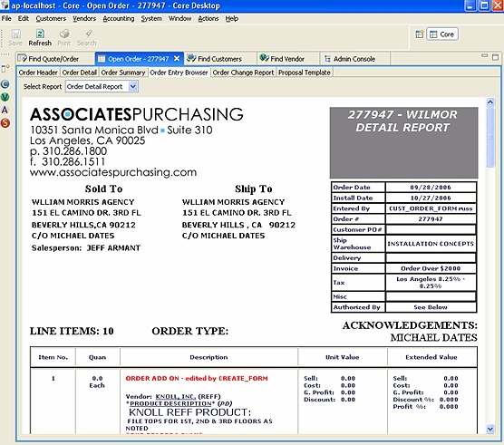The image size is (504, 445).
Task: Click the blue globe sidebar icon
Action: (x=5, y=84)
